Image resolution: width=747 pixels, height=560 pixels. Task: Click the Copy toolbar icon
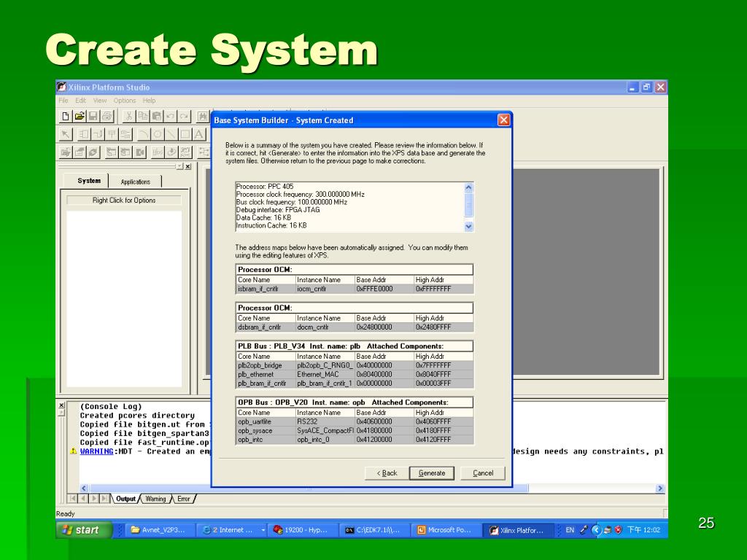click(x=142, y=116)
